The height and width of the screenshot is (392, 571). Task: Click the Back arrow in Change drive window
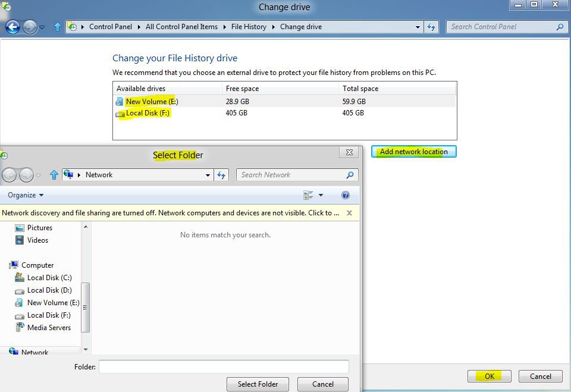tap(12, 27)
